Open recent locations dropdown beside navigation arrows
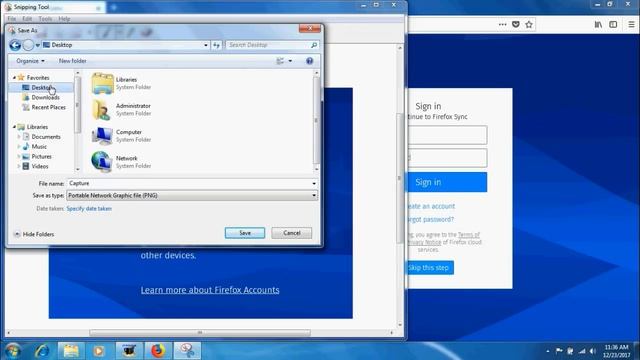This screenshot has width=640, height=360. (38, 45)
